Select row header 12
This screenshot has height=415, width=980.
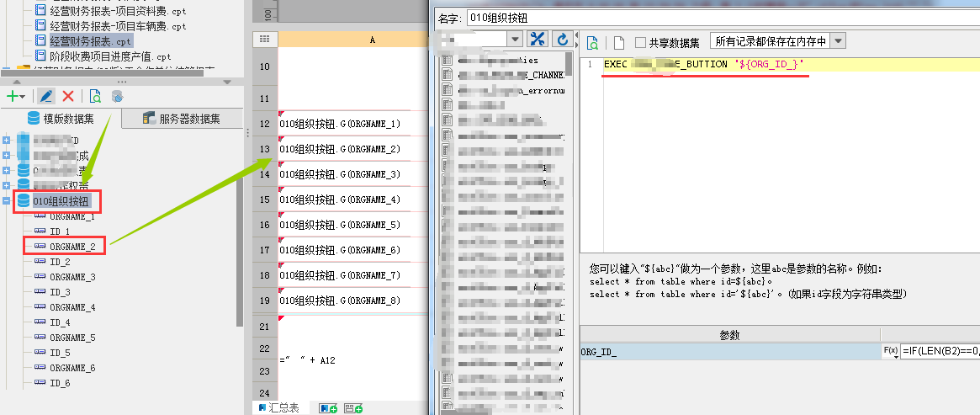(x=264, y=124)
